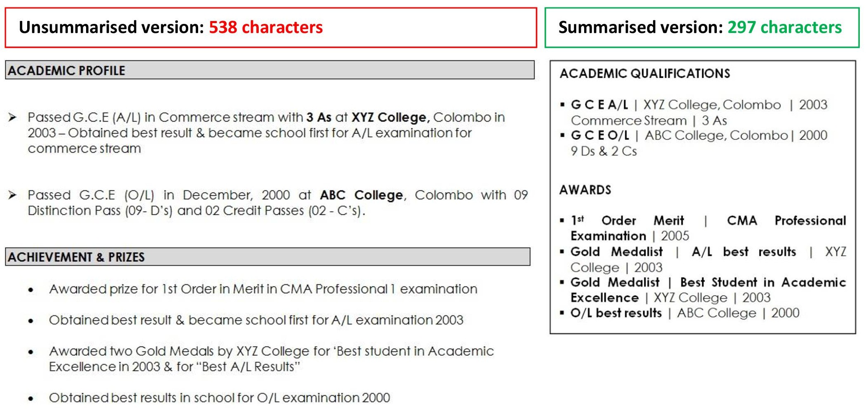Click the square bullet before 1st Order Merit
Viewport: 868px width, 411px height.
[x=562, y=221]
